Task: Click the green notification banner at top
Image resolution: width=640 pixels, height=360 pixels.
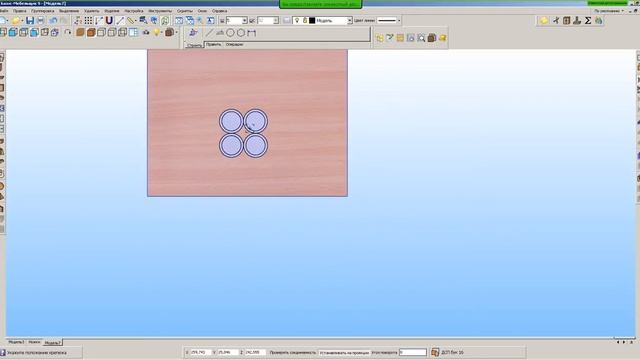Action: (321, 4)
